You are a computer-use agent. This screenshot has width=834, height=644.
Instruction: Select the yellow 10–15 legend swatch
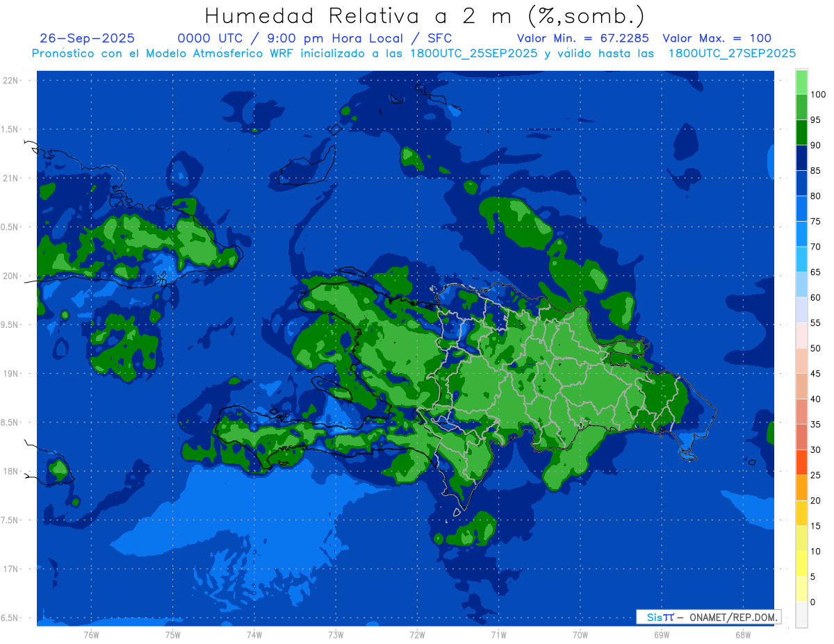click(801, 538)
